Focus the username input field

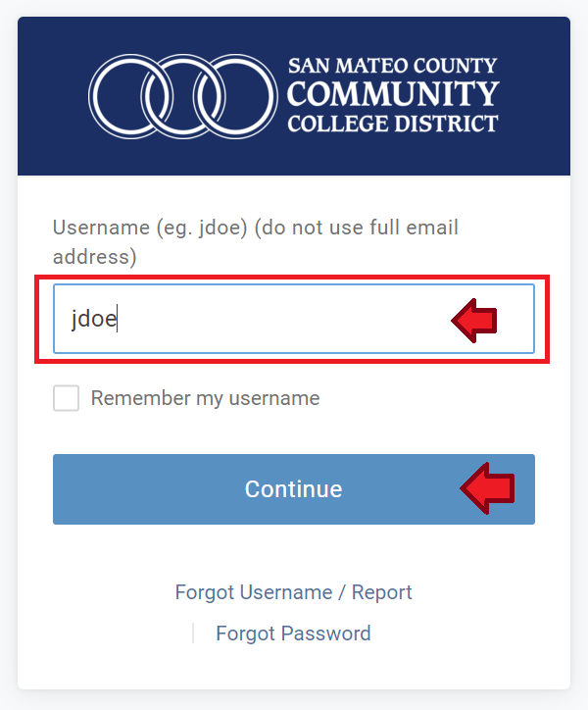pos(294,319)
